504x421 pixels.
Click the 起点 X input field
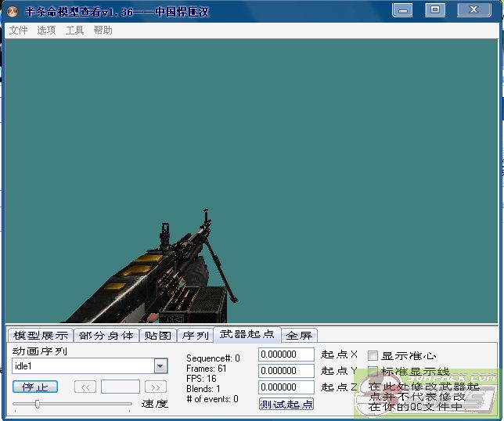(x=286, y=355)
